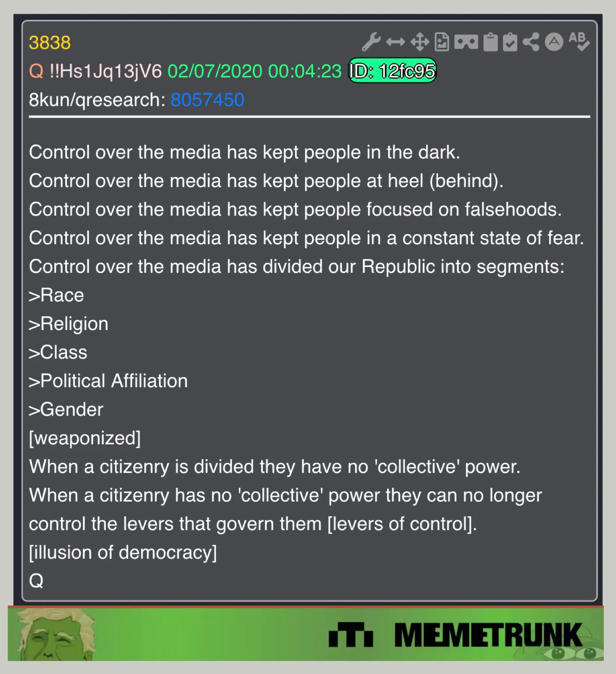
Task: Click the circled A icon
Action: click(x=554, y=42)
